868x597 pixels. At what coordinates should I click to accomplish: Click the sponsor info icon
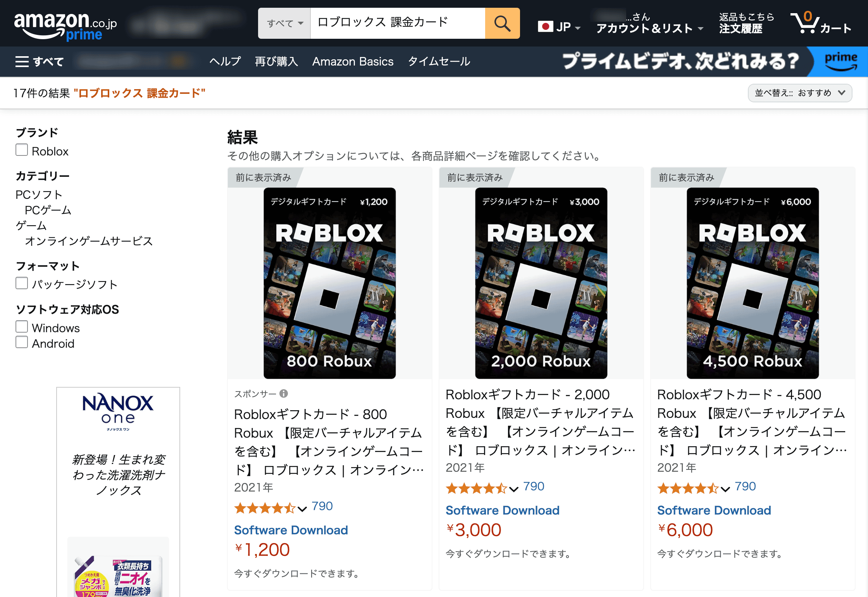[284, 393]
